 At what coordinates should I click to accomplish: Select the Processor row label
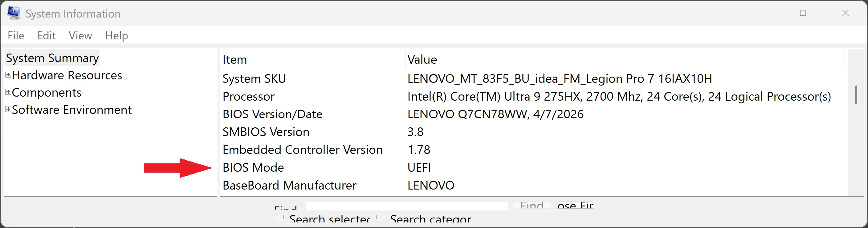[x=249, y=97]
